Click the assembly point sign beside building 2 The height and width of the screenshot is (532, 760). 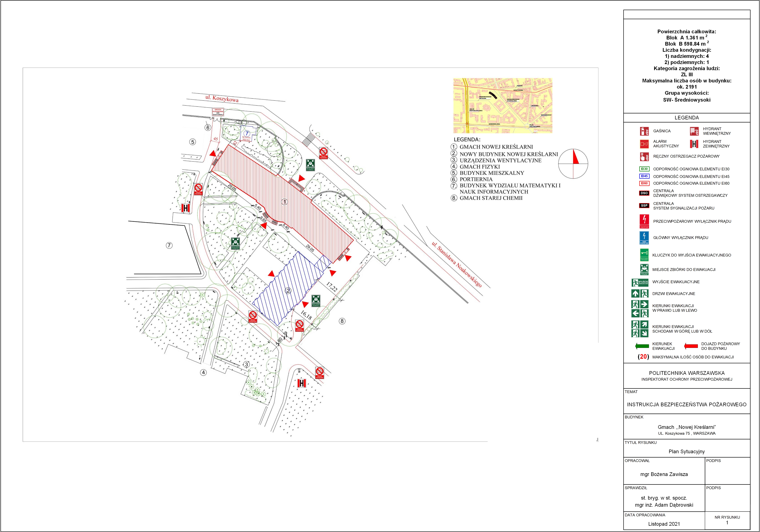pyautogui.click(x=316, y=301)
